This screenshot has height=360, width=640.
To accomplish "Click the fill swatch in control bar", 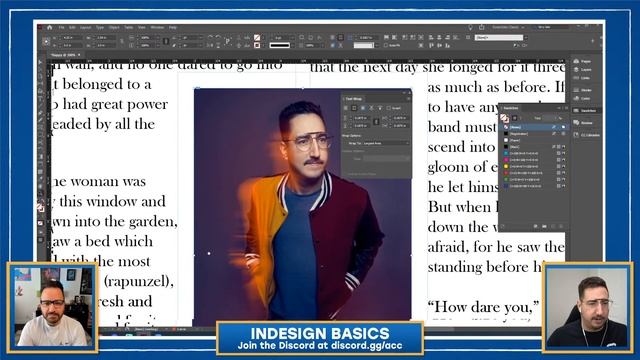I will [257, 38].
